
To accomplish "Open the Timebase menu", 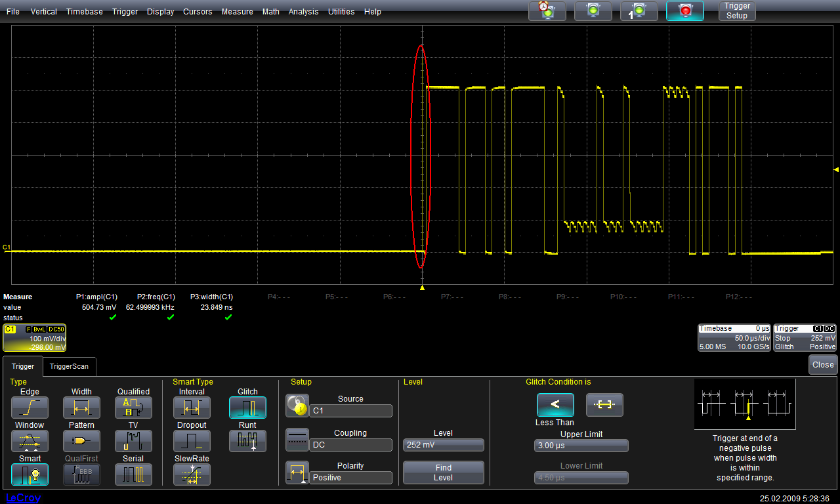I will (84, 11).
